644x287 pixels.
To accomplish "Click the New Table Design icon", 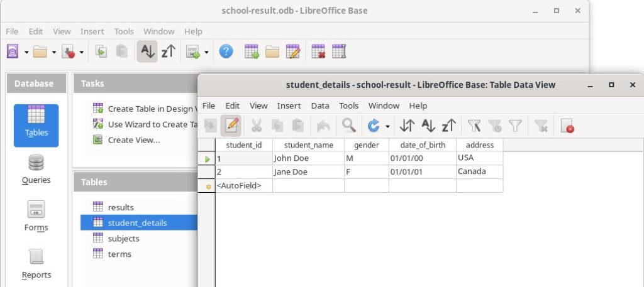I will click(x=252, y=51).
